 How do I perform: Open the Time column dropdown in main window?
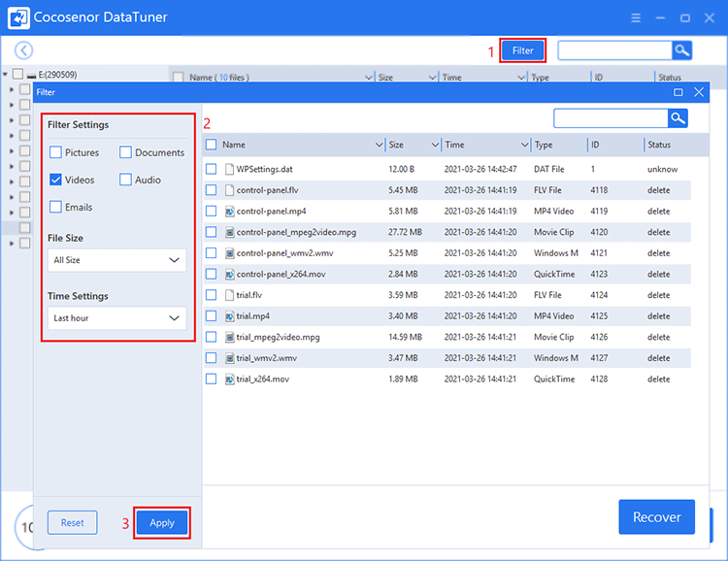[521, 77]
